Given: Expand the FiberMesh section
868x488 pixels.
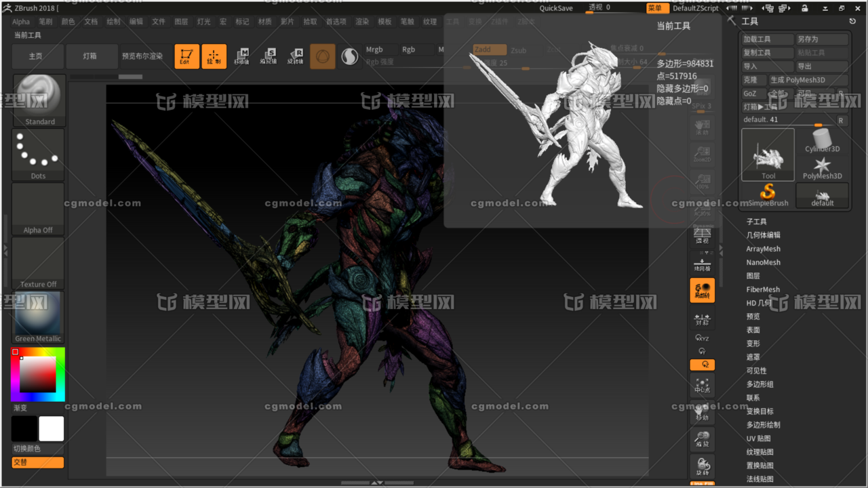Looking at the screenshot, I should pos(764,289).
